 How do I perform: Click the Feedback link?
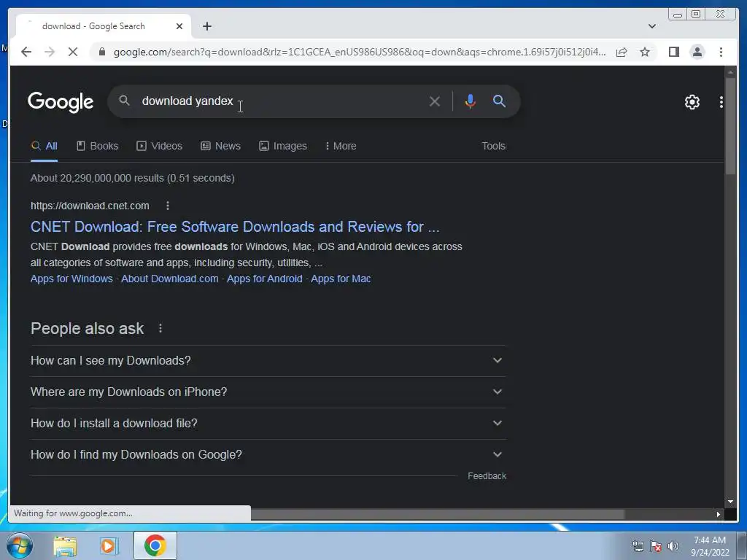tap(487, 476)
